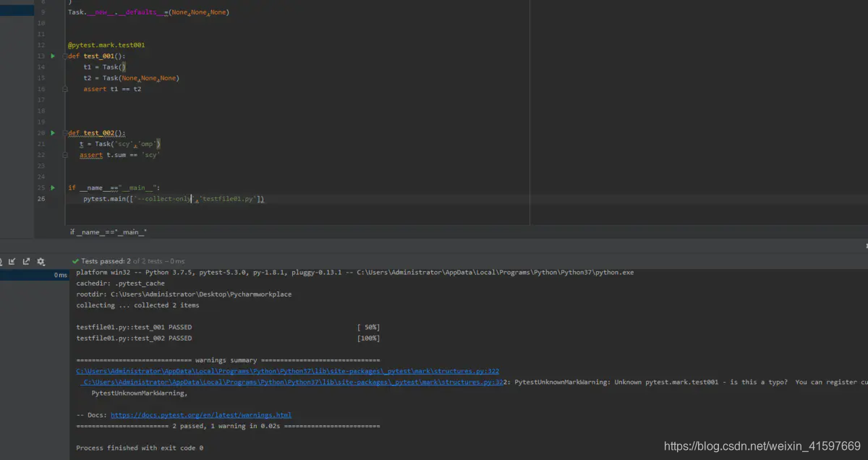Screen dimensions: 868x460
Task: Click the green Tests passed checkmark icon
Action: [75, 261]
